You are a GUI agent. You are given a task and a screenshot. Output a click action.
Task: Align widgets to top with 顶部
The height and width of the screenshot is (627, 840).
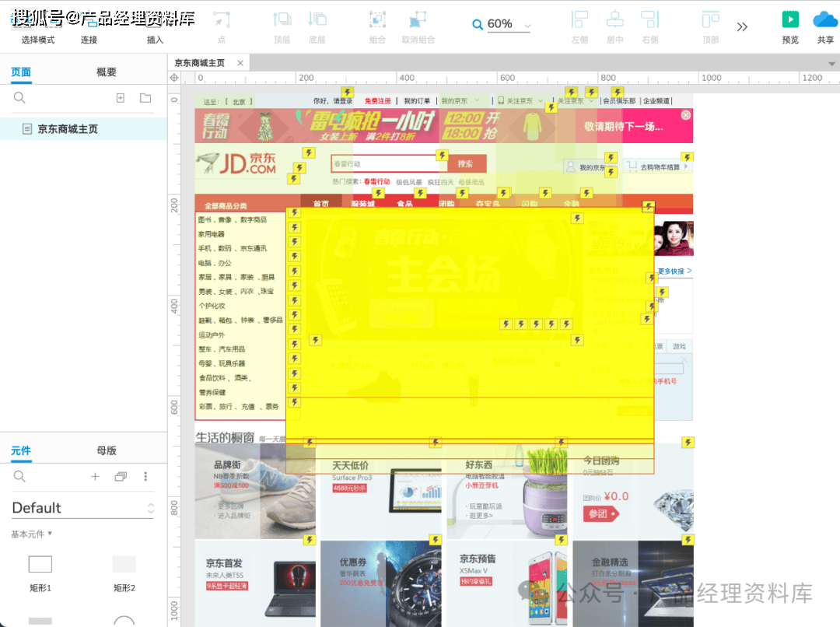click(711, 28)
